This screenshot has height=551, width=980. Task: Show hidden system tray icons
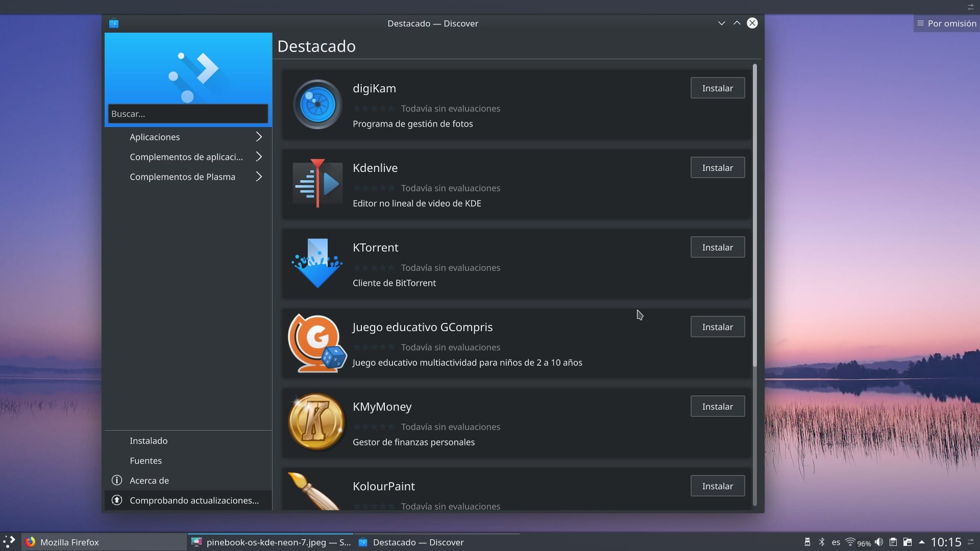[922, 542]
